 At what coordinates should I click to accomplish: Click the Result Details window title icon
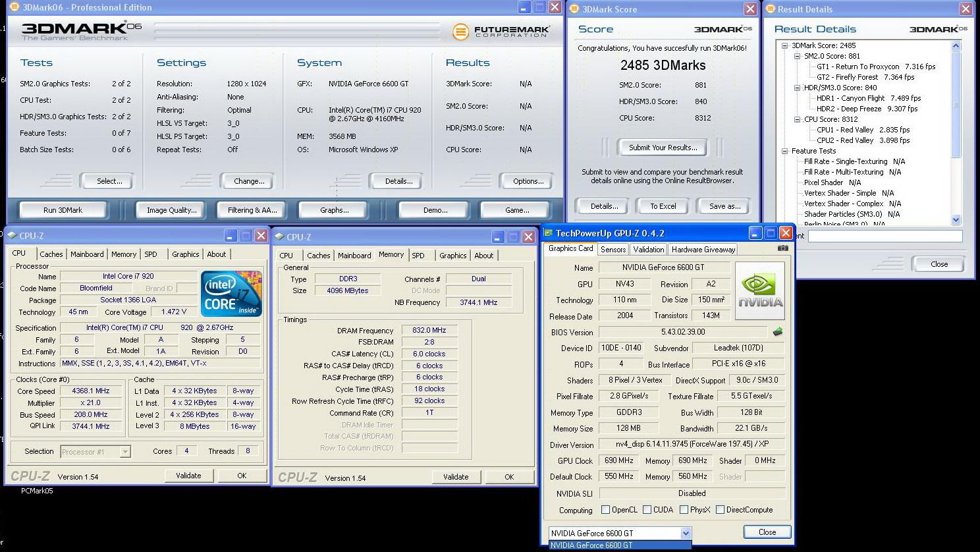(x=770, y=9)
